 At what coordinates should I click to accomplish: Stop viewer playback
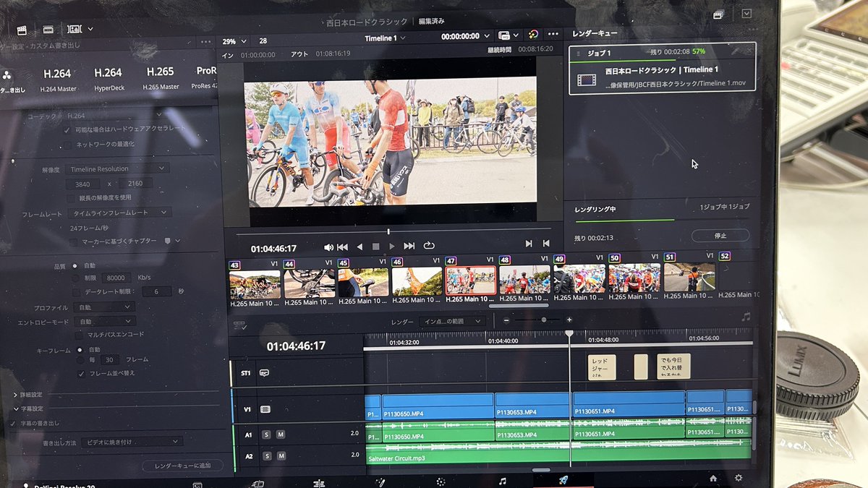pyautogui.click(x=375, y=247)
